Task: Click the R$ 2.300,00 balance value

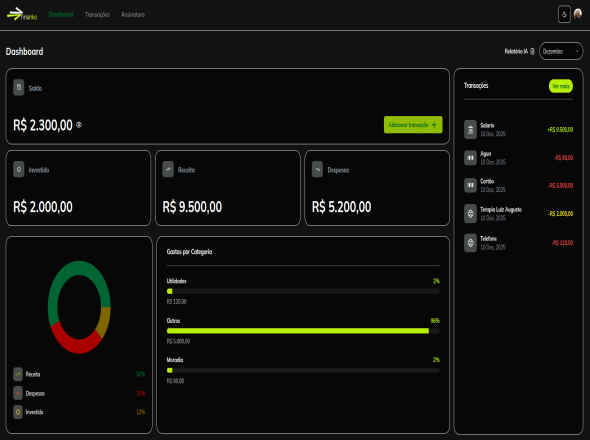Action: pyautogui.click(x=43, y=125)
